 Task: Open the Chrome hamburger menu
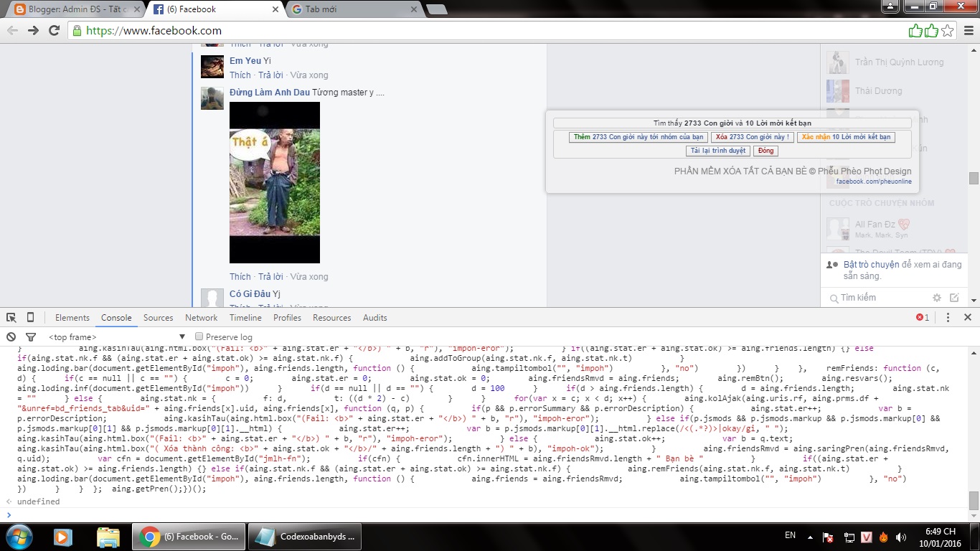click(x=969, y=30)
